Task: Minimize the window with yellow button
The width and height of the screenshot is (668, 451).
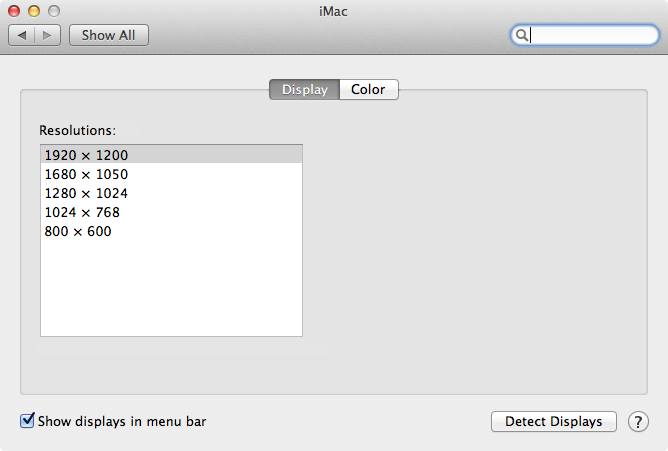Action: coord(34,11)
